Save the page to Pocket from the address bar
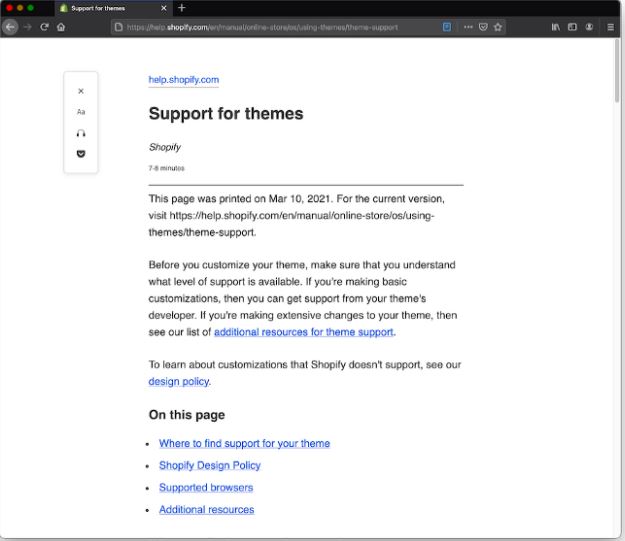Screen dimensions: 625x541 483,27
